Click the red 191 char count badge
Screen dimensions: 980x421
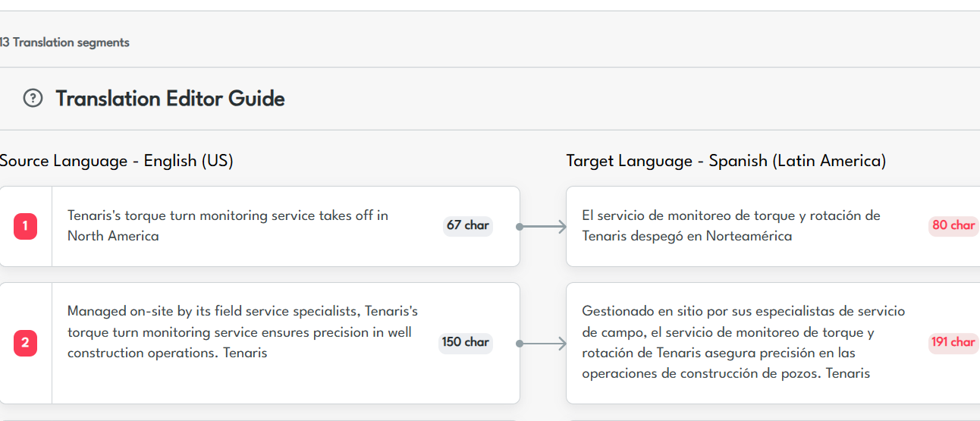click(953, 342)
